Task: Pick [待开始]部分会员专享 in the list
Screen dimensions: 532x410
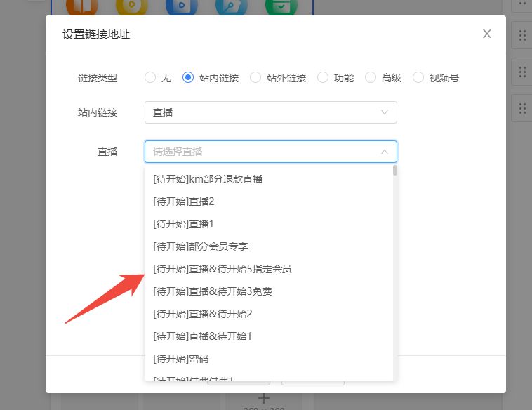Action: coord(200,246)
